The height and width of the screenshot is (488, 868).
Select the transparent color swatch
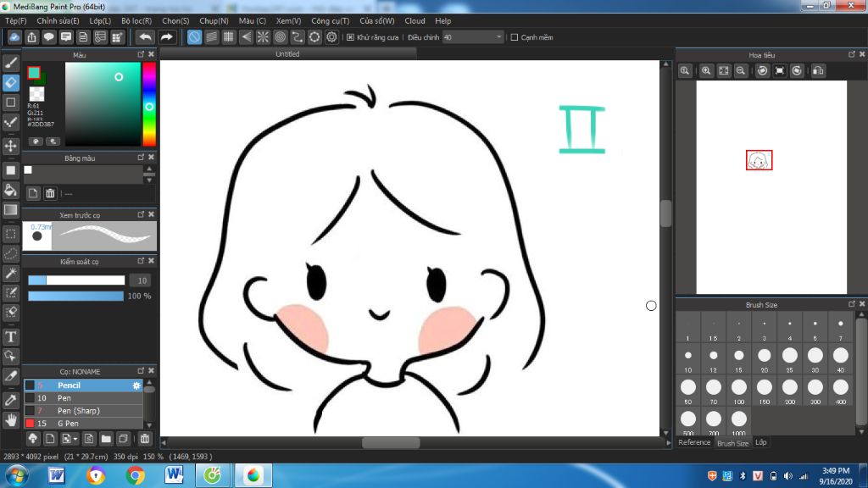(36, 93)
